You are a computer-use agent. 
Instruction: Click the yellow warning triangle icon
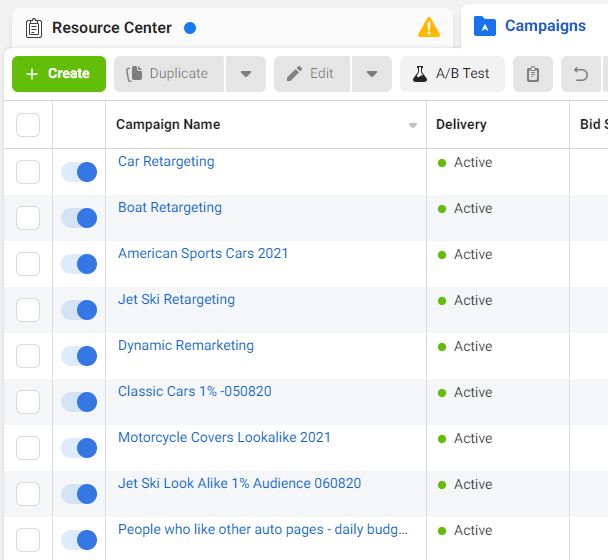428,28
